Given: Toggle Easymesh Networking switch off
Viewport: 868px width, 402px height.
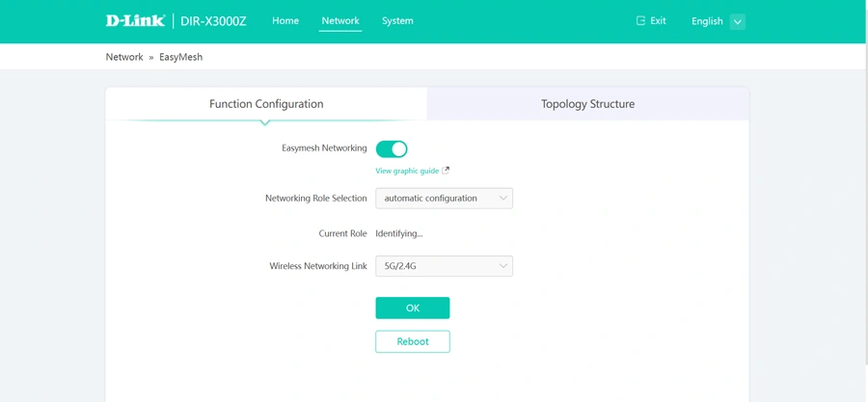Looking at the screenshot, I should coord(392,148).
